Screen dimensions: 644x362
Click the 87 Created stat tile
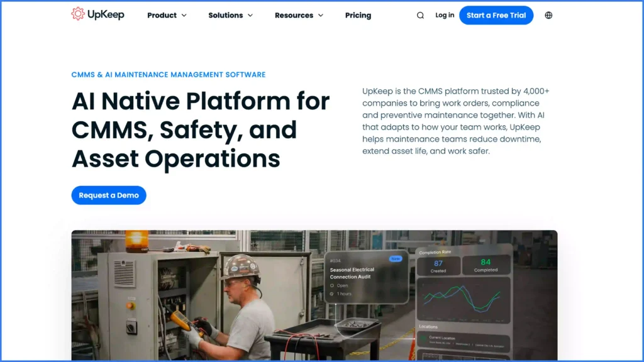click(438, 266)
